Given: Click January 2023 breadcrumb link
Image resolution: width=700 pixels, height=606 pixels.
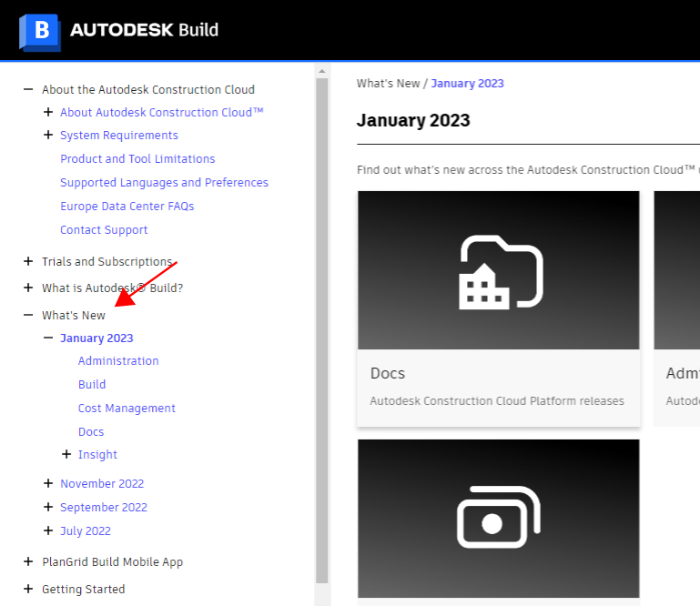Looking at the screenshot, I should (467, 84).
